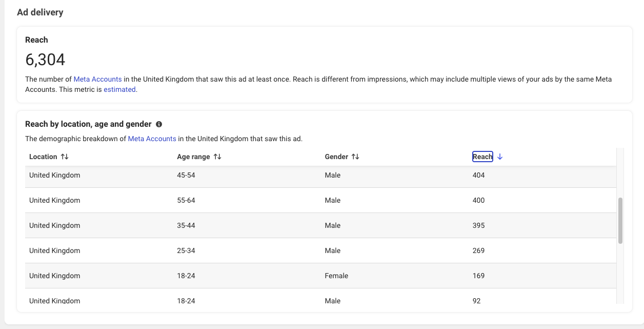
Task: Open Meta Accounts link in Reach description
Action: click(97, 79)
